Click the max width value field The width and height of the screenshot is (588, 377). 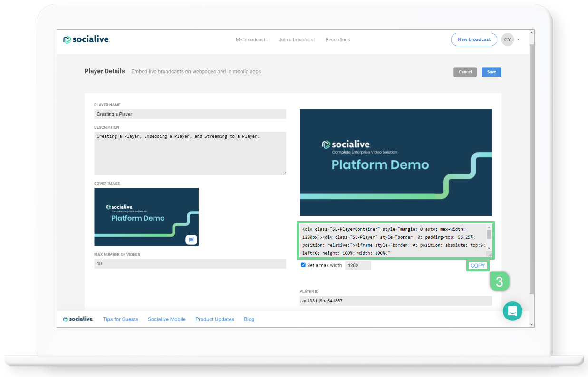point(358,265)
